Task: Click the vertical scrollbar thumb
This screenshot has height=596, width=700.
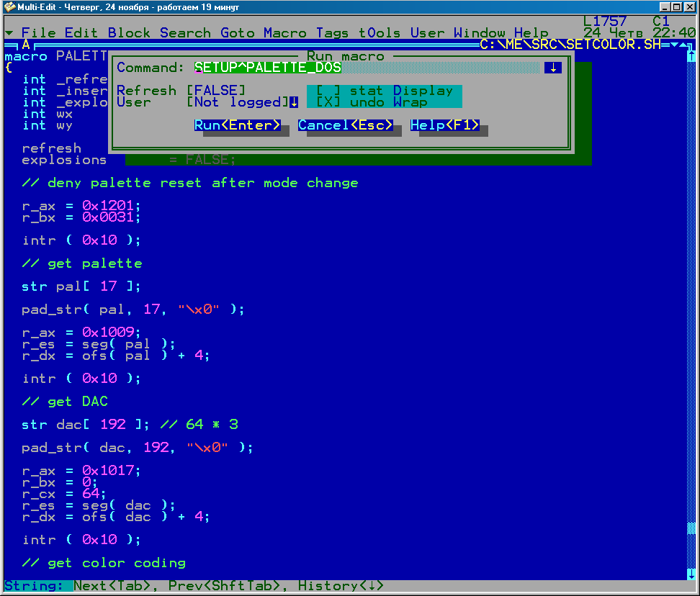Action: pos(691,529)
